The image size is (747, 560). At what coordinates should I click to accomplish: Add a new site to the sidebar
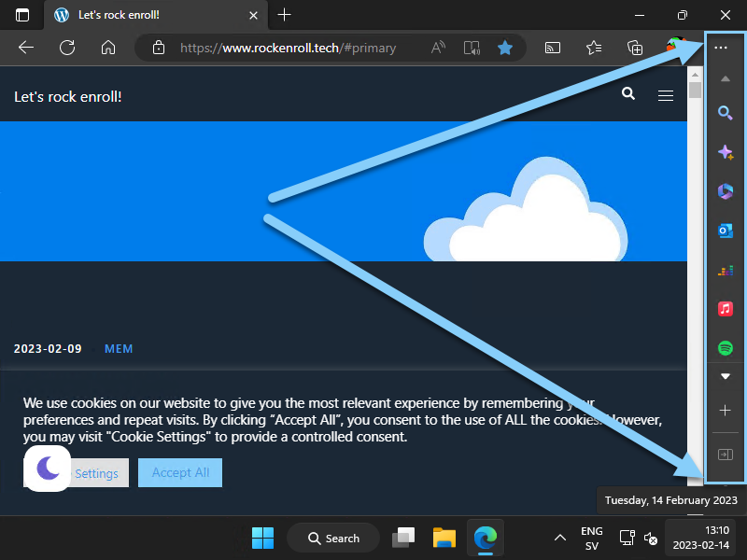726,411
